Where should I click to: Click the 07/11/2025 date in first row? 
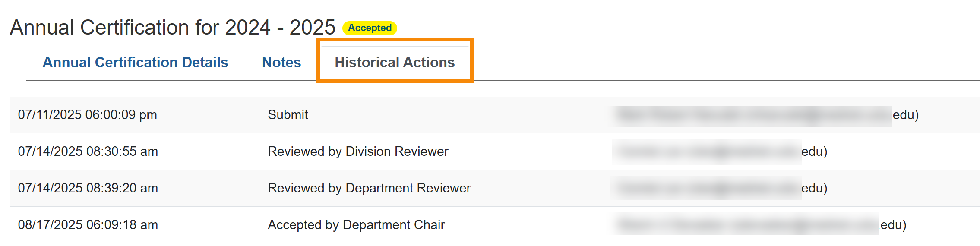coord(50,115)
